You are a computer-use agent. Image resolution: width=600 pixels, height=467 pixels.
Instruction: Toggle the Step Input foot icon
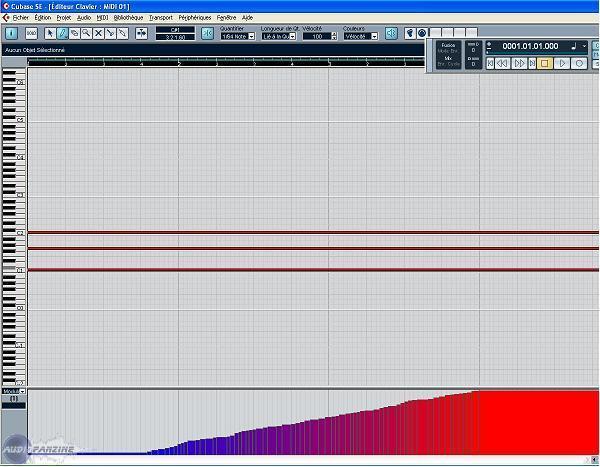410,33
